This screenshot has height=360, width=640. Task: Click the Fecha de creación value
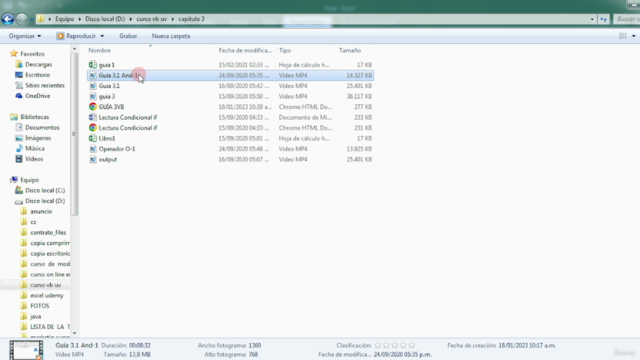[x=527, y=345]
